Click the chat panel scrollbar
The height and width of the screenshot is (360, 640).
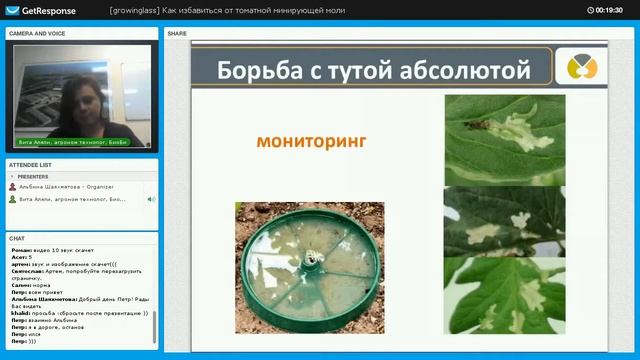pos(154,327)
